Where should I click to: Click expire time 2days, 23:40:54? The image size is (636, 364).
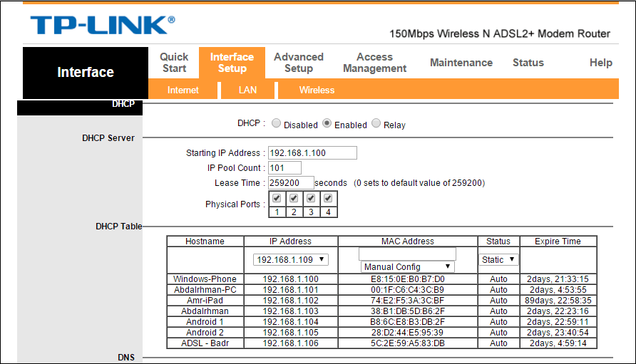pos(558,333)
